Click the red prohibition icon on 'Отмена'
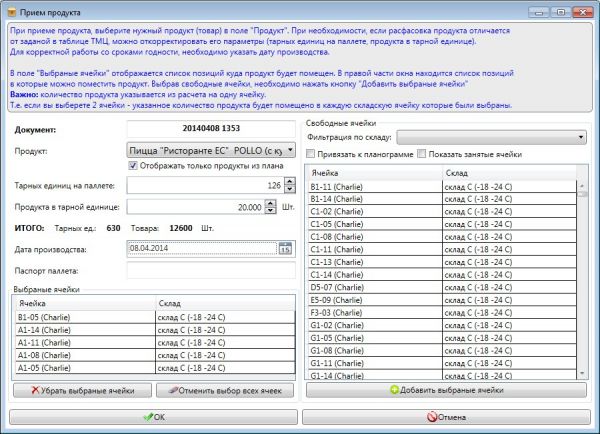The image size is (600, 434). [x=433, y=416]
